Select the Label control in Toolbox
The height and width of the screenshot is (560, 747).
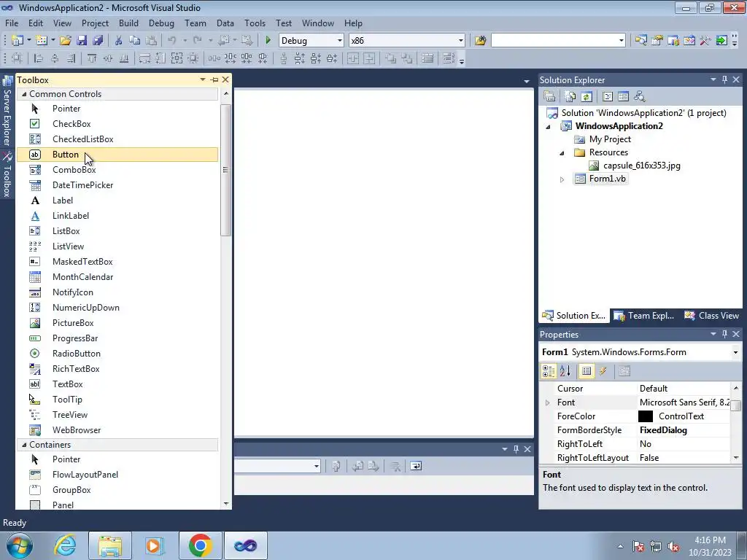coord(117,201)
